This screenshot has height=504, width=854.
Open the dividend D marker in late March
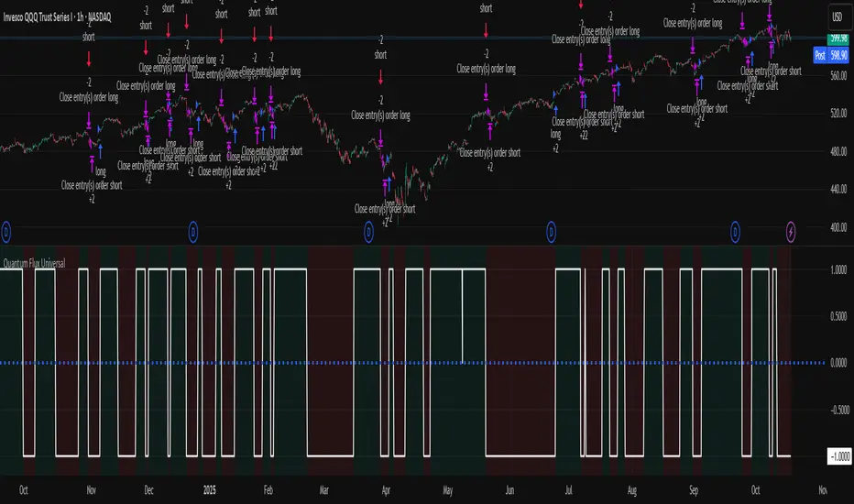368,233
